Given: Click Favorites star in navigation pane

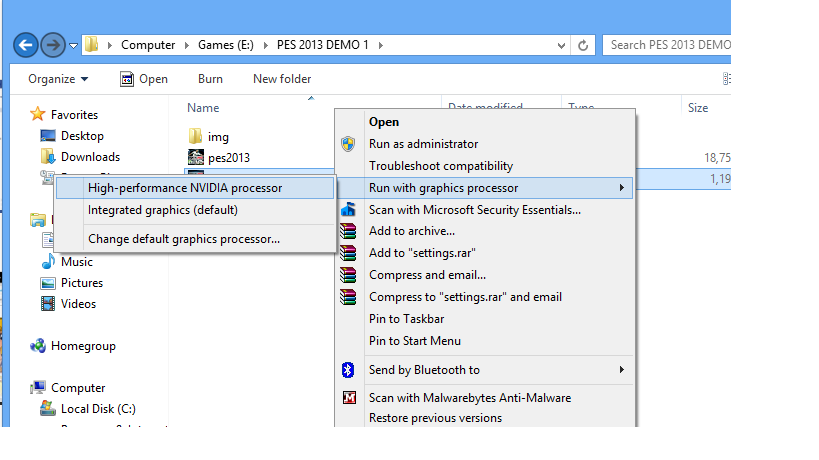Looking at the screenshot, I should [x=38, y=114].
